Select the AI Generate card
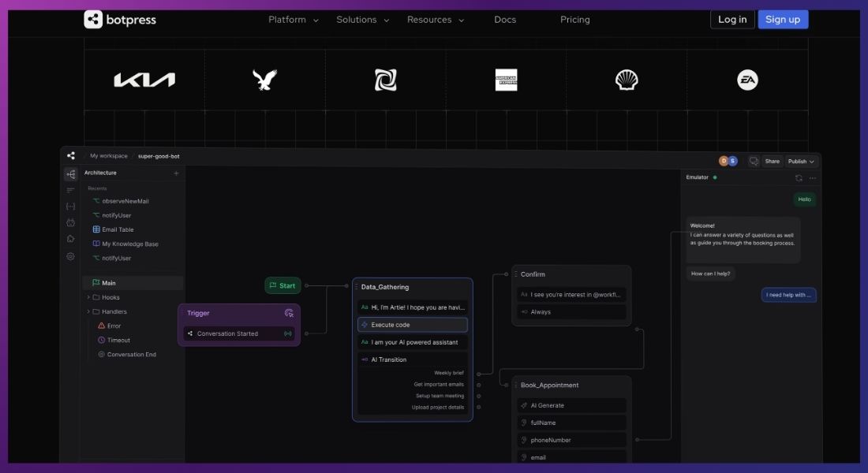The height and width of the screenshot is (473, 868). point(571,405)
